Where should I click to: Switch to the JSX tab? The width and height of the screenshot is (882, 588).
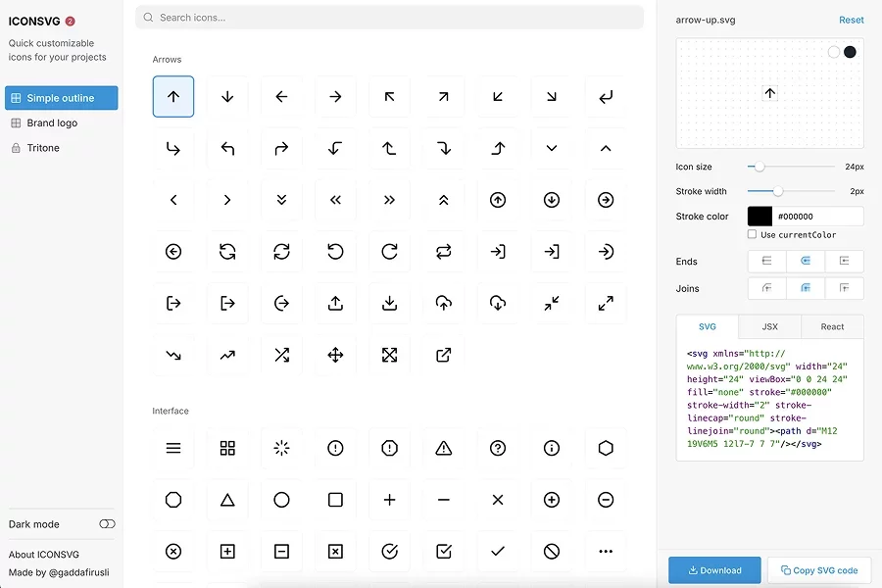pos(770,326)
